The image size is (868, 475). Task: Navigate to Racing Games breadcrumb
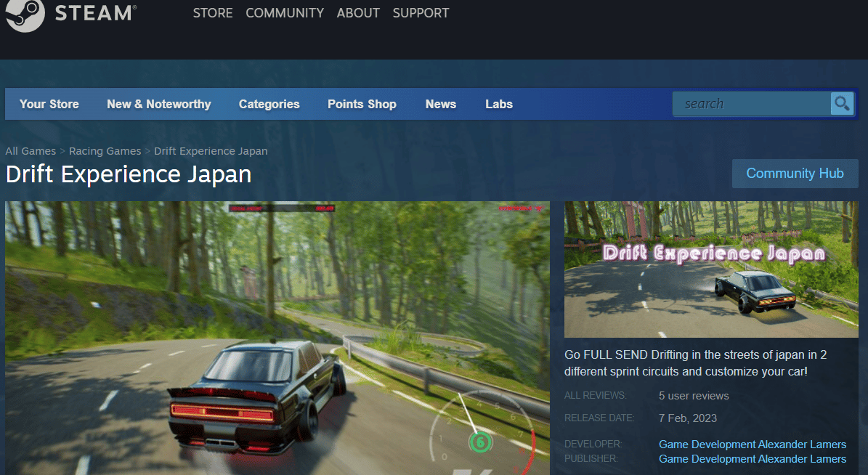pyautogui.click(x=105, y=150)
